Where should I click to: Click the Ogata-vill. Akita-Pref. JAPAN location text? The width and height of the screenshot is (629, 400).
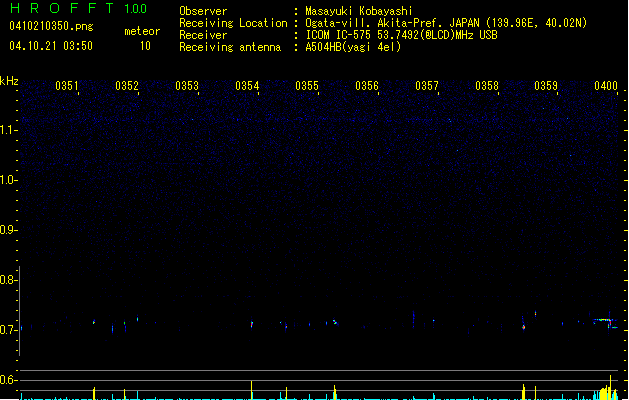coord(446,23)
